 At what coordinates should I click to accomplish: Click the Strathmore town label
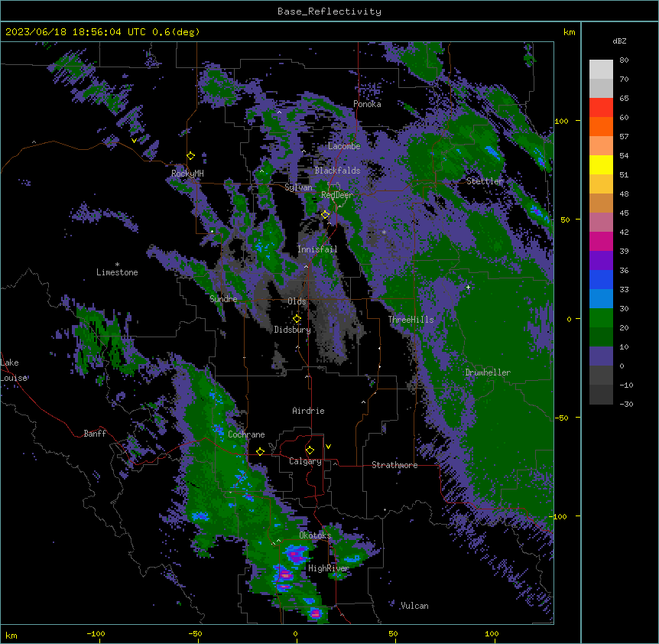394,465
